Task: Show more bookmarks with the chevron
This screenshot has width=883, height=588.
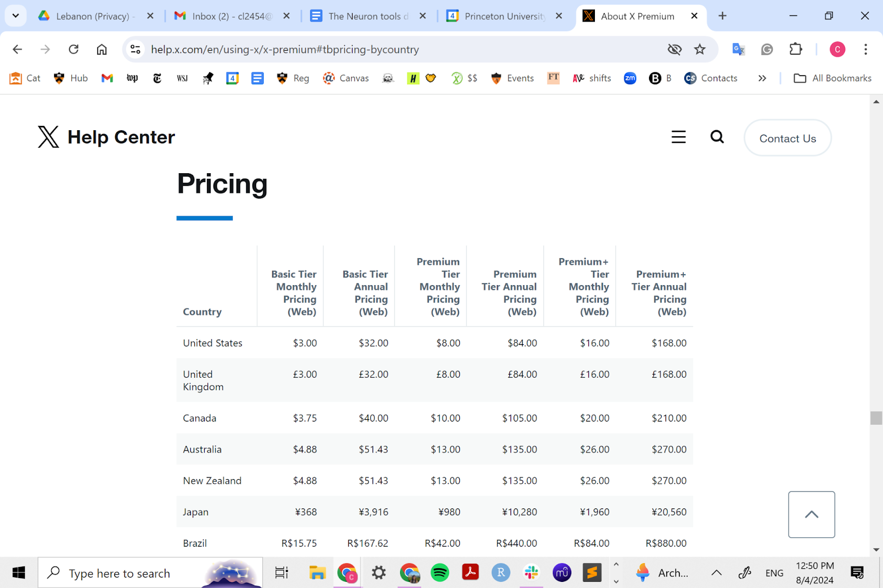Action: (x=762, y=78)
